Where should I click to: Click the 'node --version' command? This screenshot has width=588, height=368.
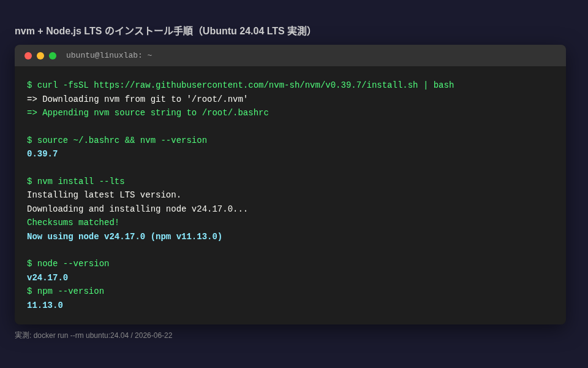68,264
